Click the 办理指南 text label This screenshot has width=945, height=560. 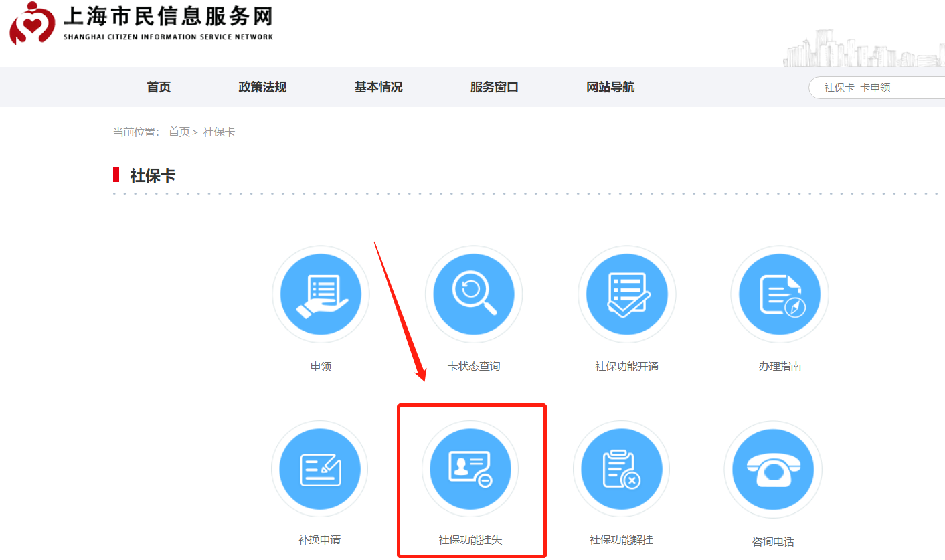pyautogui.click(x=780, y=367)
